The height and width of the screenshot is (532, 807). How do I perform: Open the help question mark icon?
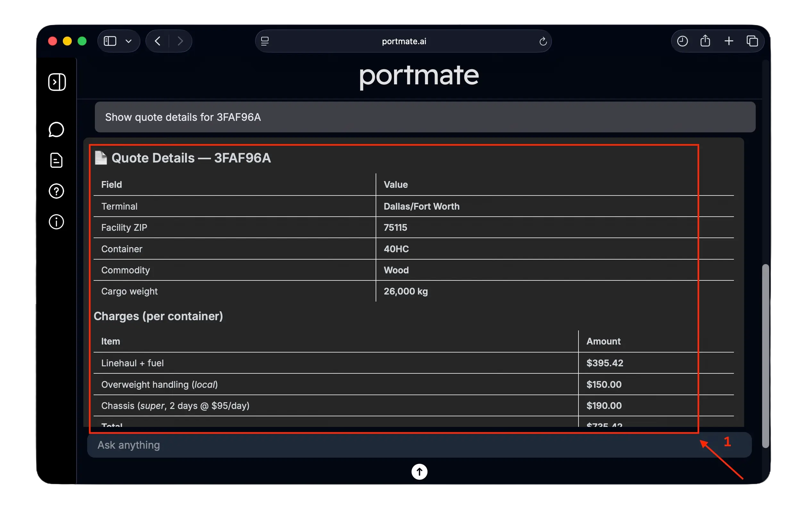[x=56, y=191]
